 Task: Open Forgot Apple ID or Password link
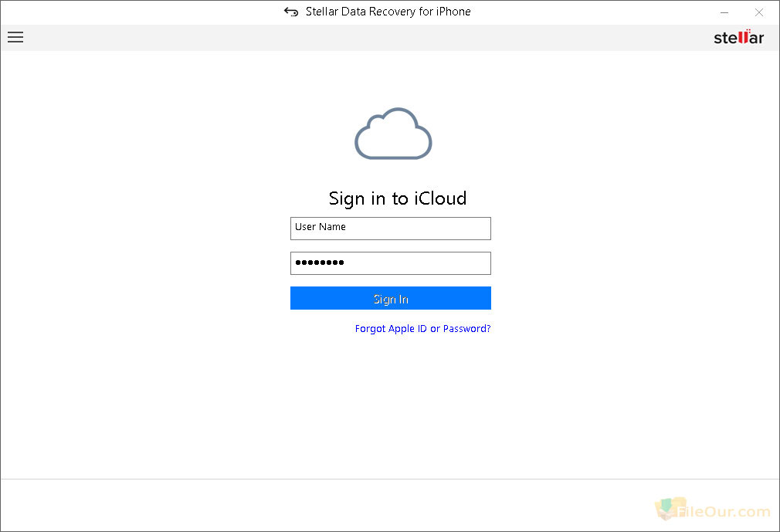(423, 329)
